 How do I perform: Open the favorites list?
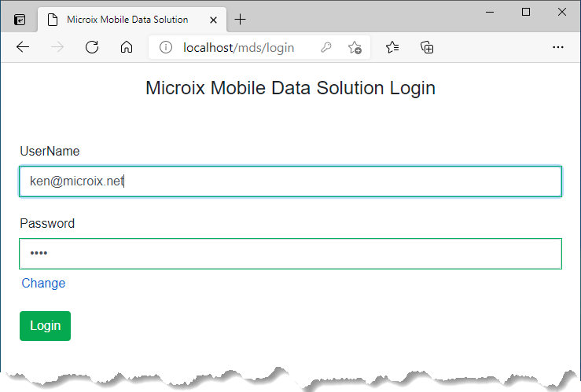[392, 47]
